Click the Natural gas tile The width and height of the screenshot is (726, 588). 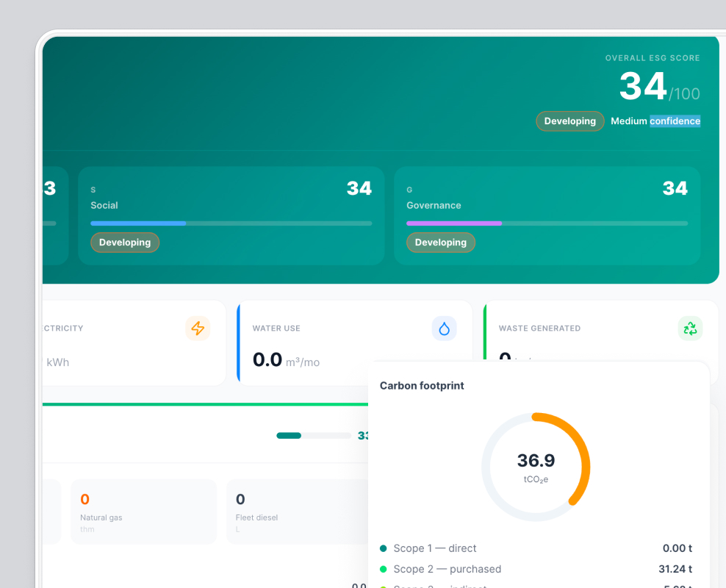pos(143,512)
